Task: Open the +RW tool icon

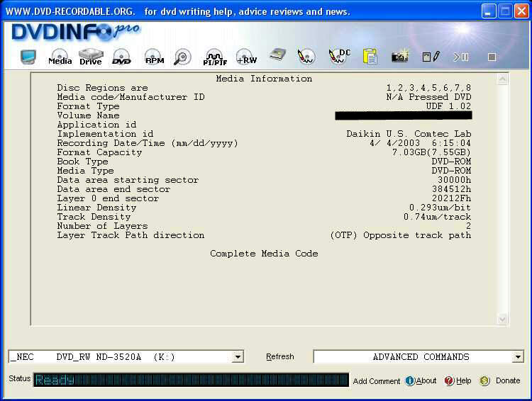Action: (247, 57)
